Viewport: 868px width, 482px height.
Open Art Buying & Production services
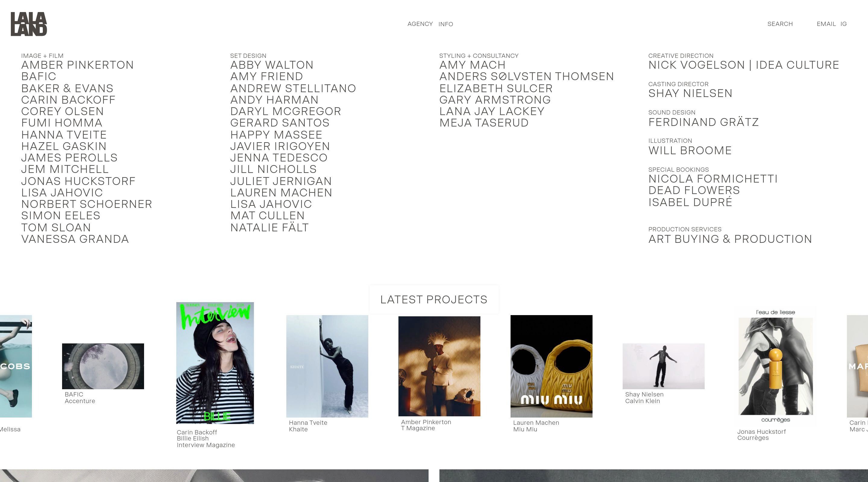(730, 239)
